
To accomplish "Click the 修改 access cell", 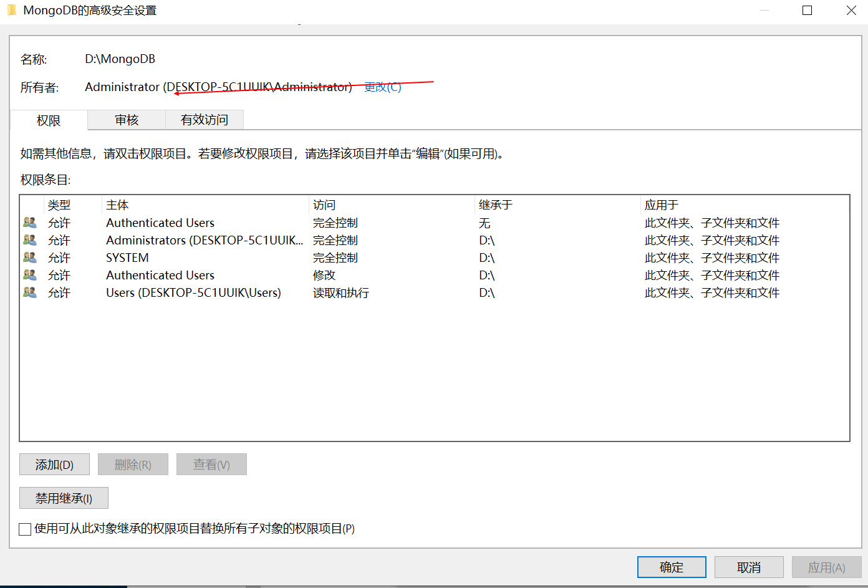I will coord(324,275).
